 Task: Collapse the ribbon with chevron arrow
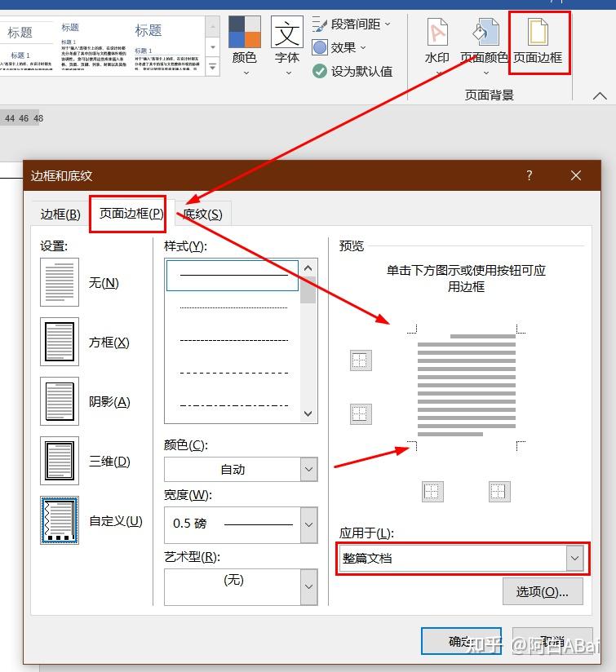[600, 95]
